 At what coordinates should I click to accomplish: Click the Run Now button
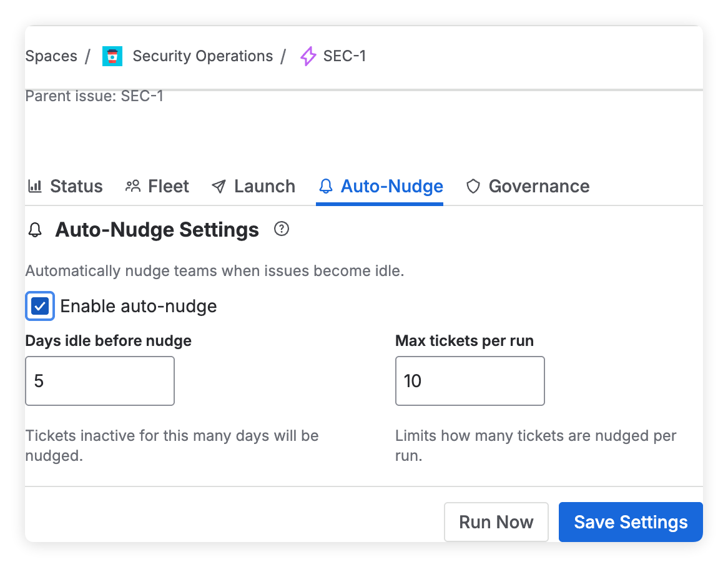click(x=496, y=522)
